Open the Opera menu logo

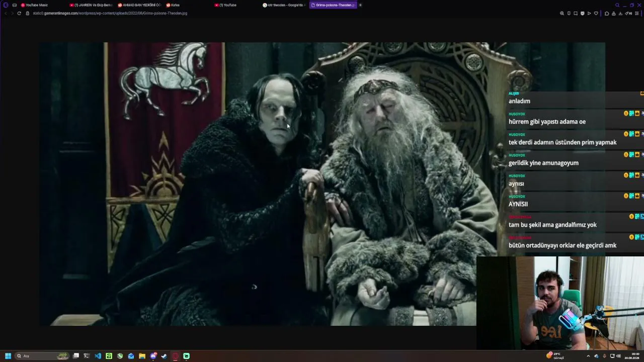6,5
